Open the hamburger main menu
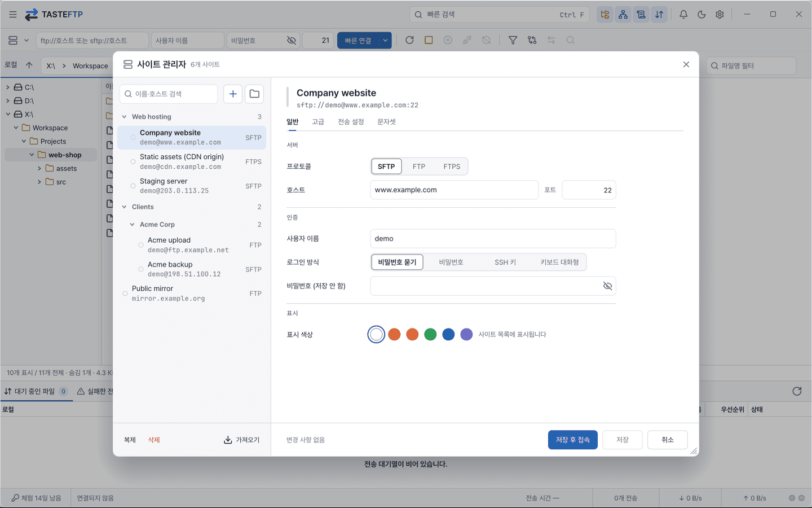This screenshot has width=812, height=508. 13,15
